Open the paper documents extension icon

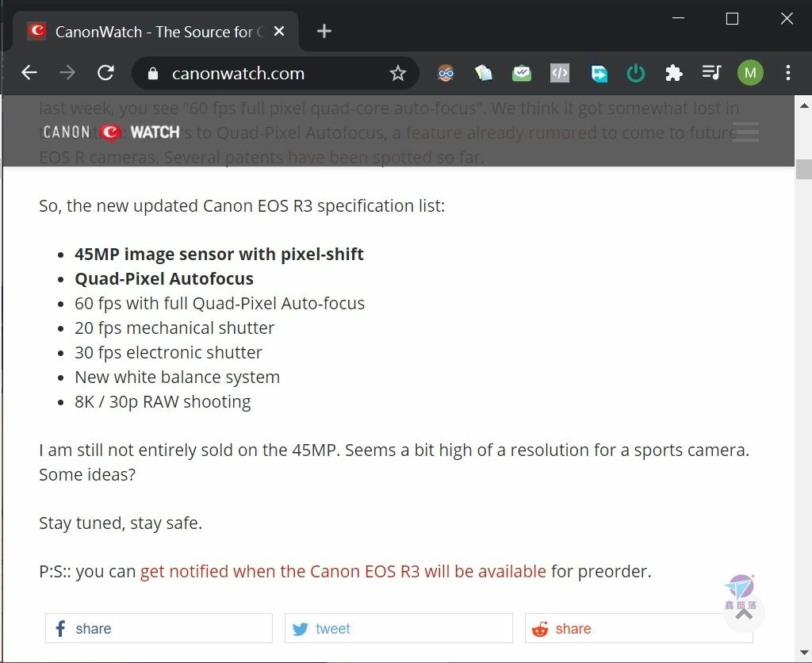coord(483,73)
